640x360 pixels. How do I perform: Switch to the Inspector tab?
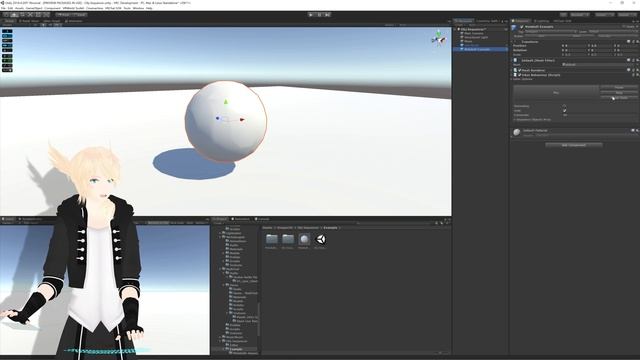pyautogui.click(x=521, y=21)
